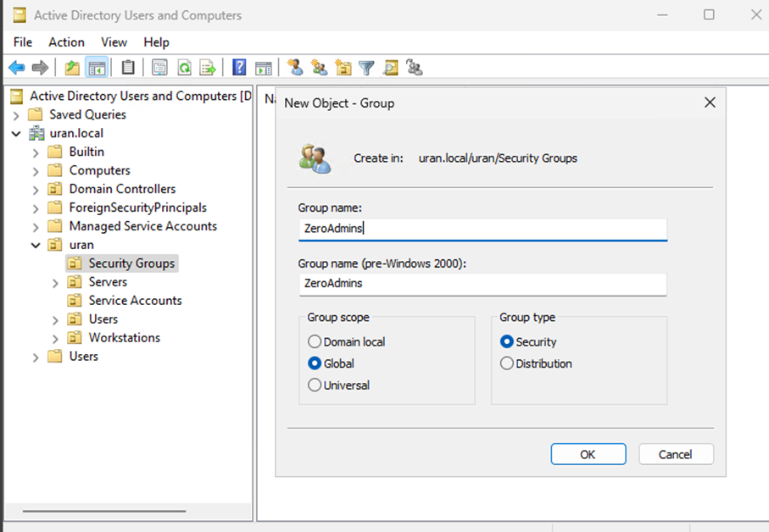Select the Active Directory Users and Computers root node
The height and width of the screenshot is (532, 769).
click(x=140, y=96)
